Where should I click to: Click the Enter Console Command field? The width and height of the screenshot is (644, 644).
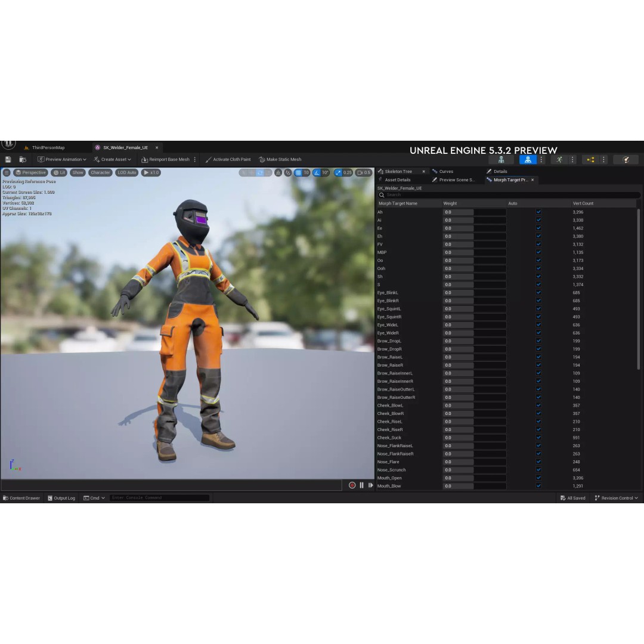pos(159,498)
